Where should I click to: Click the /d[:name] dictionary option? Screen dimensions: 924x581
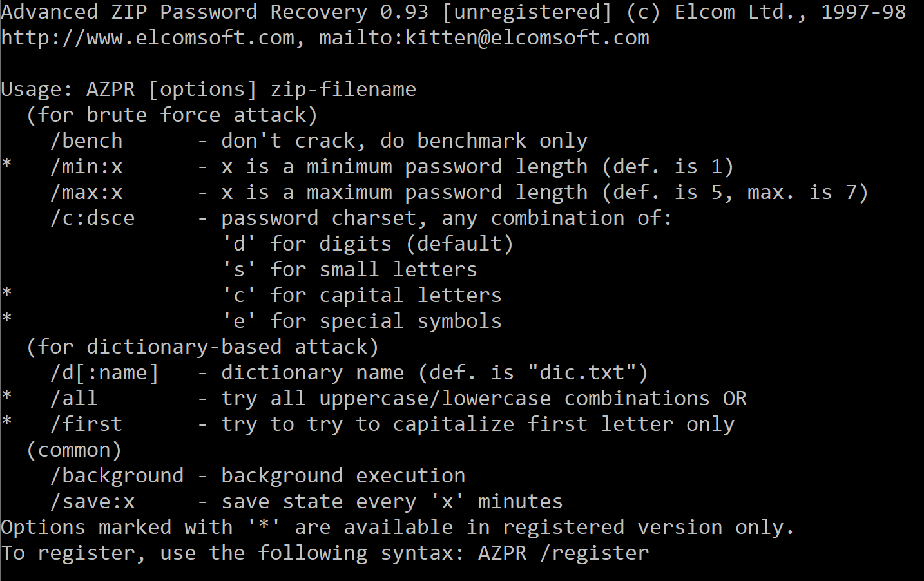point(104,373)
